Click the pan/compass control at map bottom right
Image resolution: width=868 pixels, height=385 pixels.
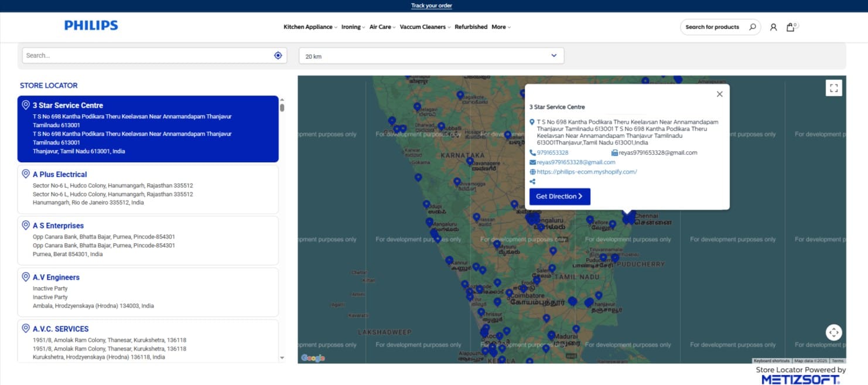coord(834,332)
